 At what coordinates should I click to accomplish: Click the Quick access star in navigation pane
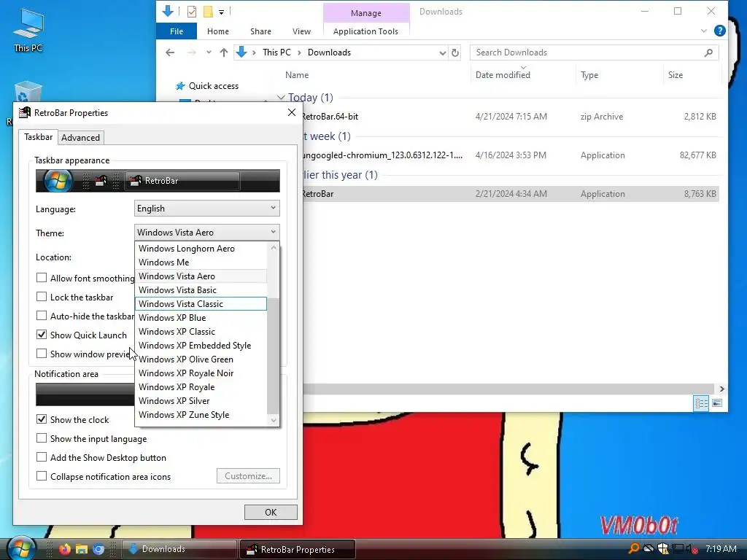click(180, 86)
